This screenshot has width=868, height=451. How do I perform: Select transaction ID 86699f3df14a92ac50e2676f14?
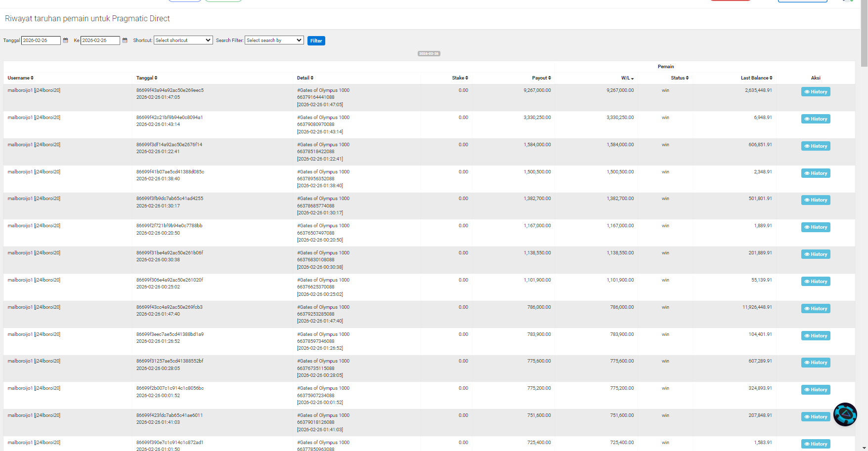coord(169,145)
